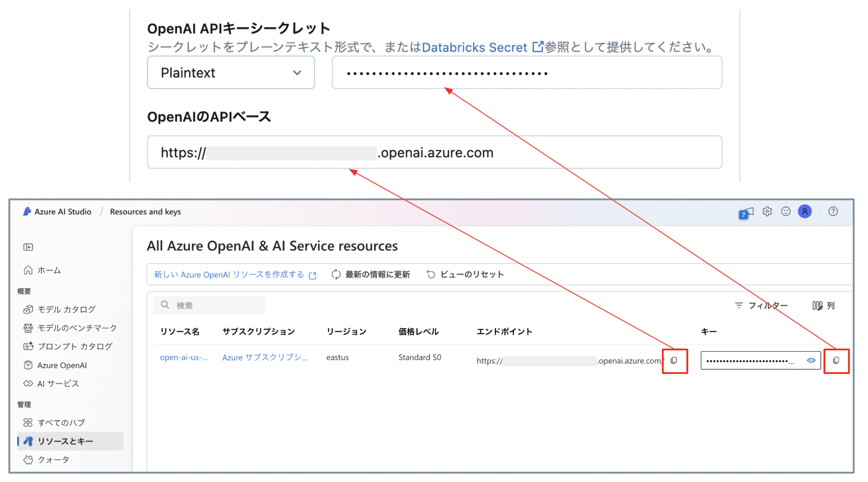Image resolution: width=868 pixels, height=482 pixels.
Task: Open the Plaintext secret type dropdown
Action: pyautogui.click(x=231, y=73)
